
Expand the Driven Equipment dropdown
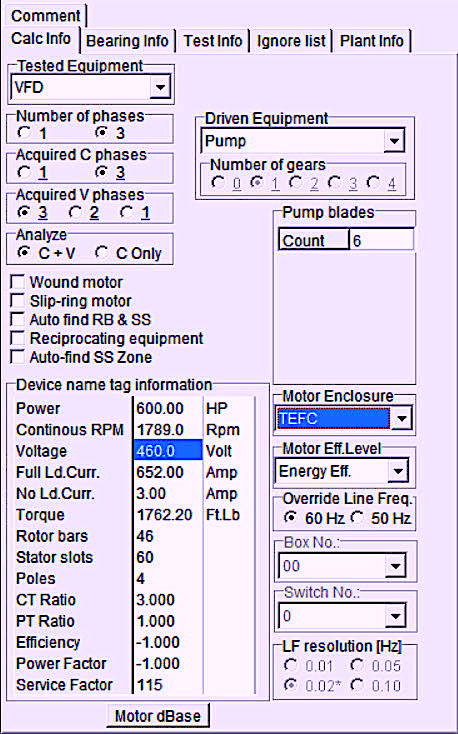point(394,140)
